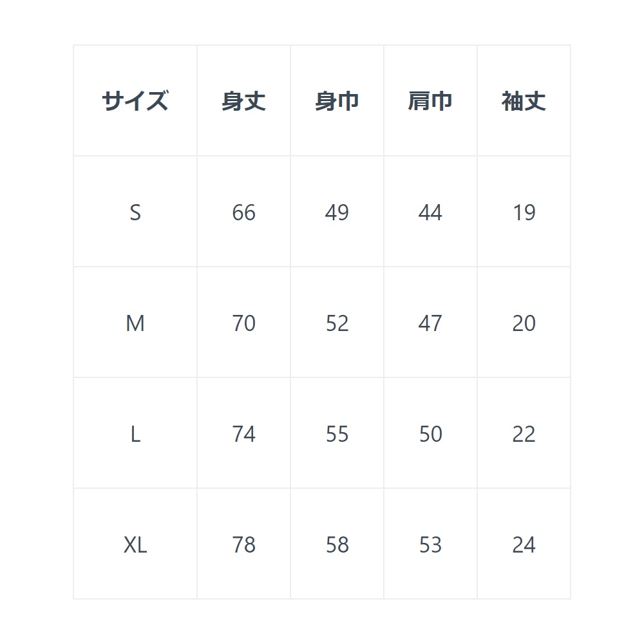
Task: Select the M size row label
Action: pyautogui.click(x=135, y=323)
